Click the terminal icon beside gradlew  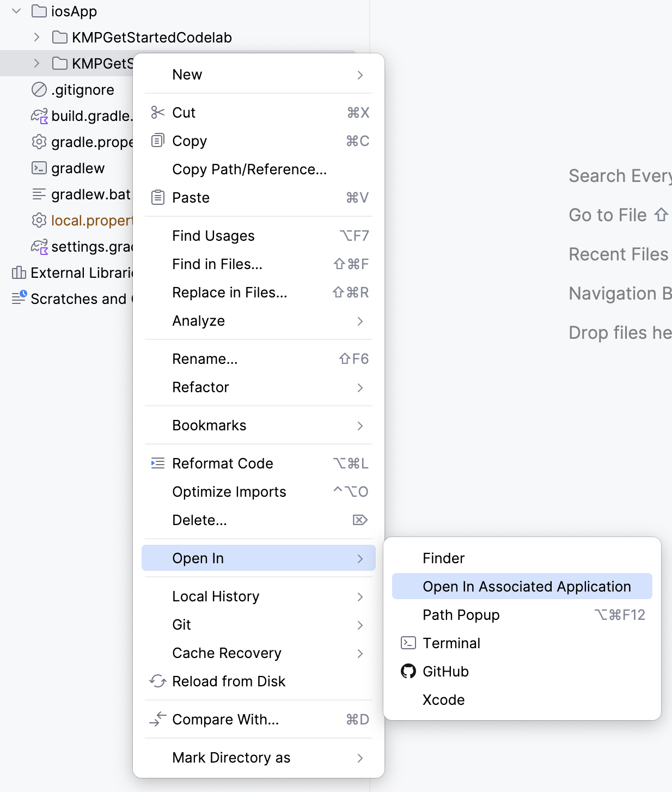click(x=39, y=168)
